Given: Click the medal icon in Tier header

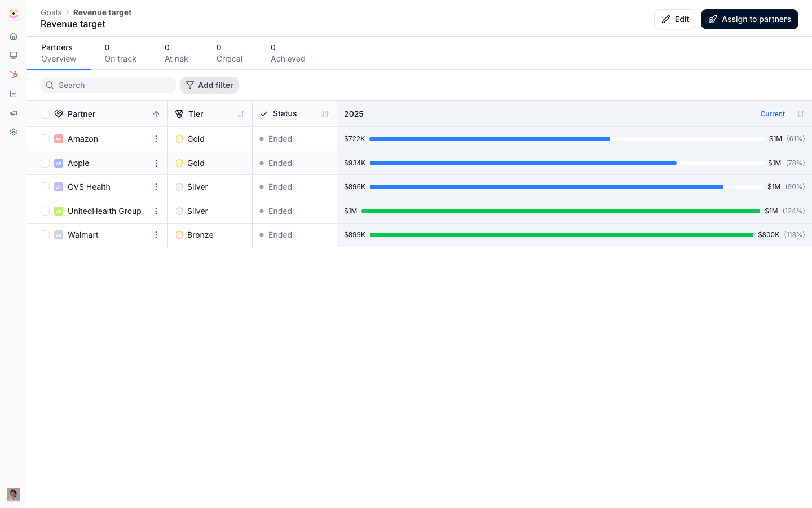Looking at the screenshot, I should tap(179, 114).
